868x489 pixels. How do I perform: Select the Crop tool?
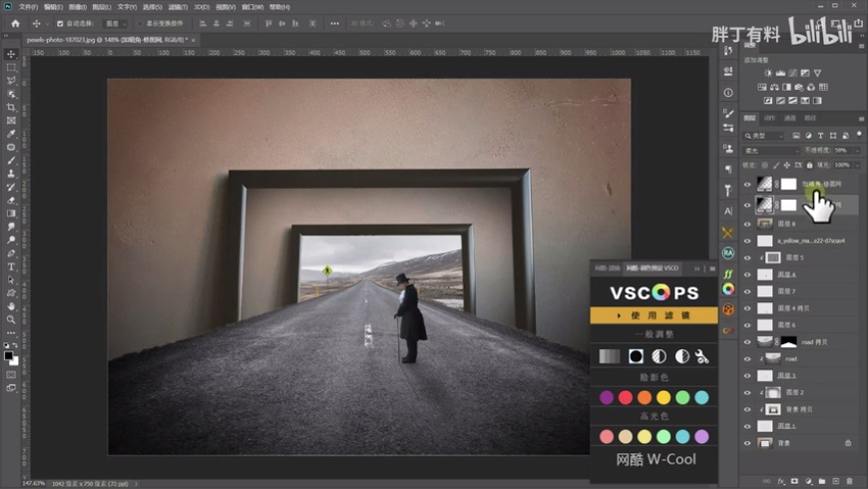(x=11, y=107)
